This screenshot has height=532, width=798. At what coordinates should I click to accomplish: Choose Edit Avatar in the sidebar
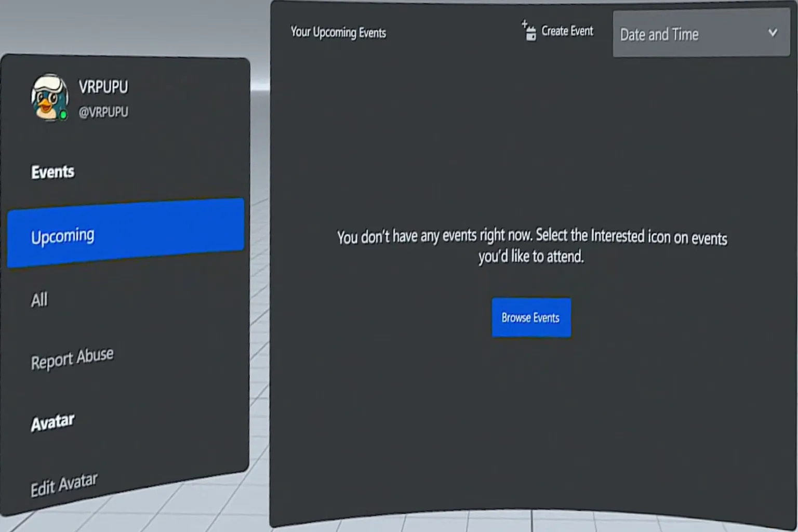63,485
